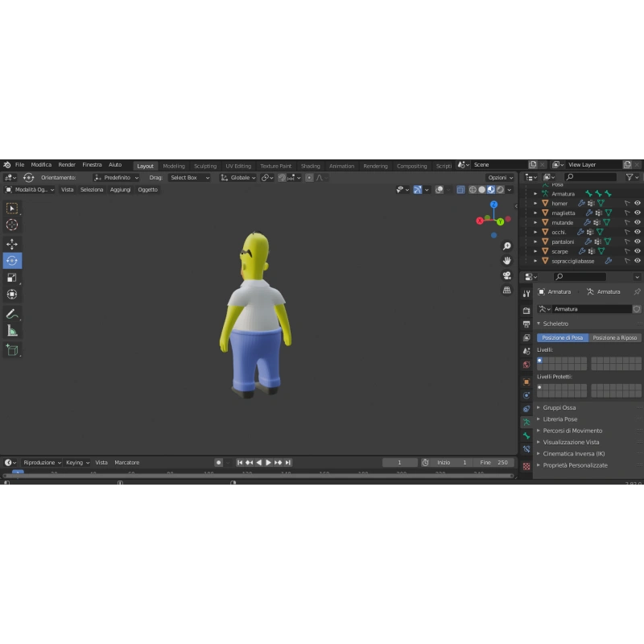
Task: Click the pan hand viewport icon
Action: pos(507,261)
